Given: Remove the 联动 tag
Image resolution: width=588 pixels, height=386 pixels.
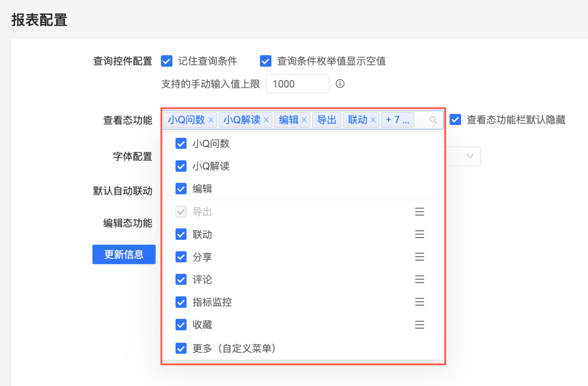Looking at the screenshot, I should tap(373, 120).
